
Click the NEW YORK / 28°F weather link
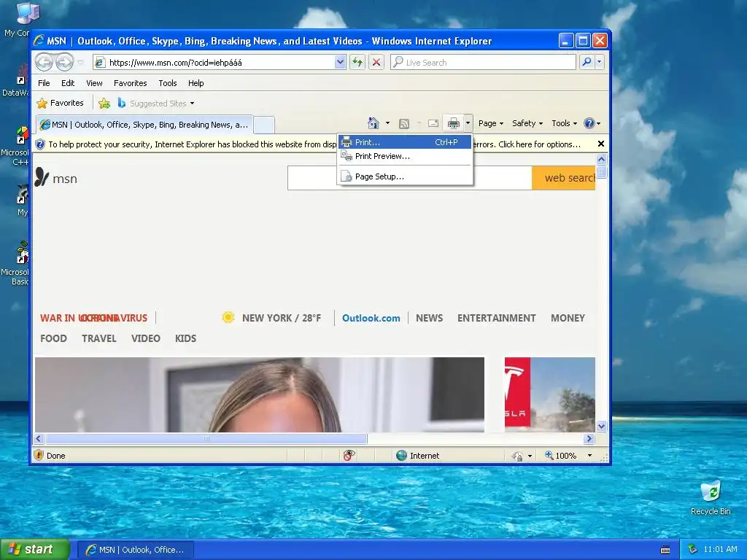[x=282, y=318]
